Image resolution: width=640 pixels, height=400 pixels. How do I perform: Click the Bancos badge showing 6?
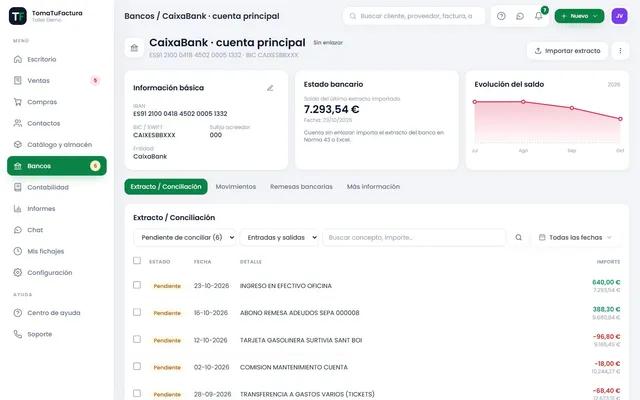click(x=95, y=166)
